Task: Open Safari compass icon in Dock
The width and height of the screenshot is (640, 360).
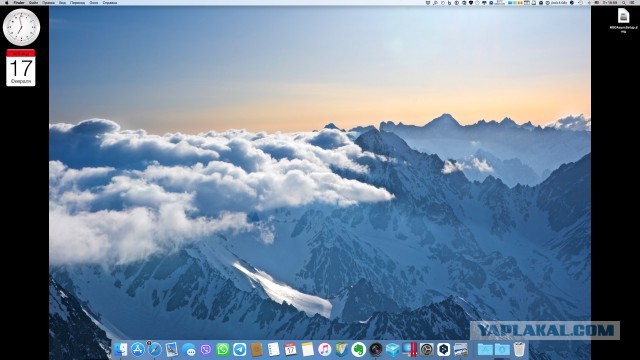Action: click(x=155, y=349)
